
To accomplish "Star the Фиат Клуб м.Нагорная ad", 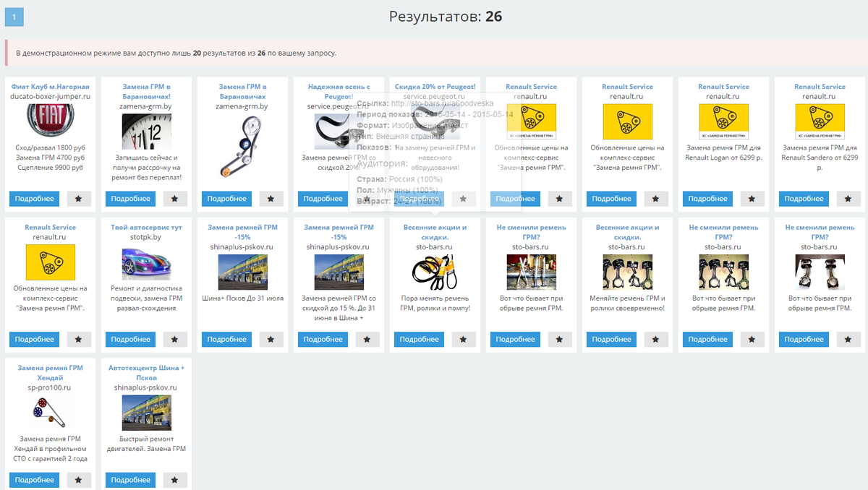I will (x=79, y=199).
